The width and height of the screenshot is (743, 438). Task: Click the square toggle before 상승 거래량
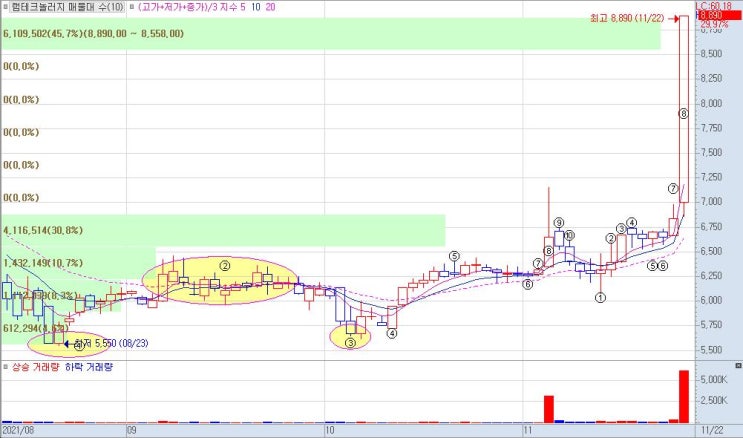[x=5, y=367]
